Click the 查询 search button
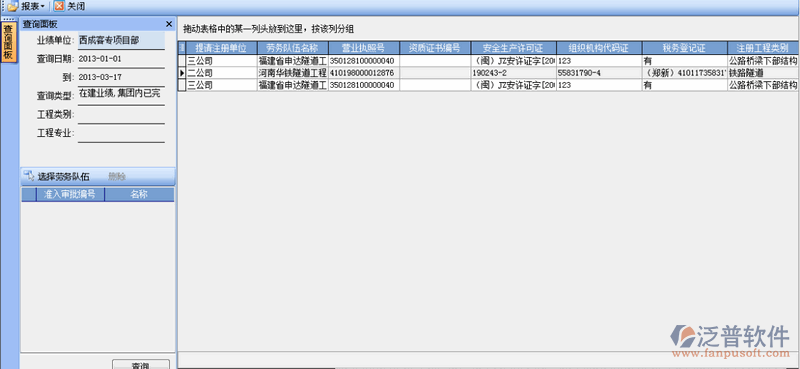800x369 pixels. pyautogui.click(x=141, y=364)
